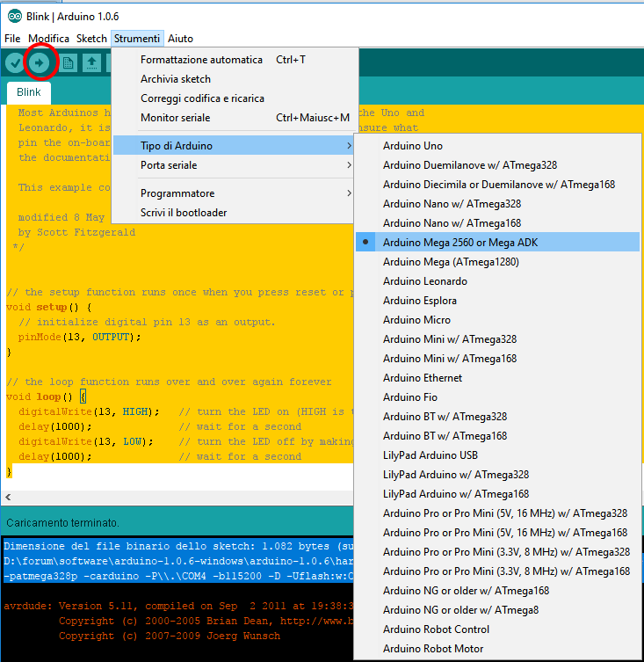Open the Sketch menu
This screenshot has height=662, width=644.
tap(91, 39)
